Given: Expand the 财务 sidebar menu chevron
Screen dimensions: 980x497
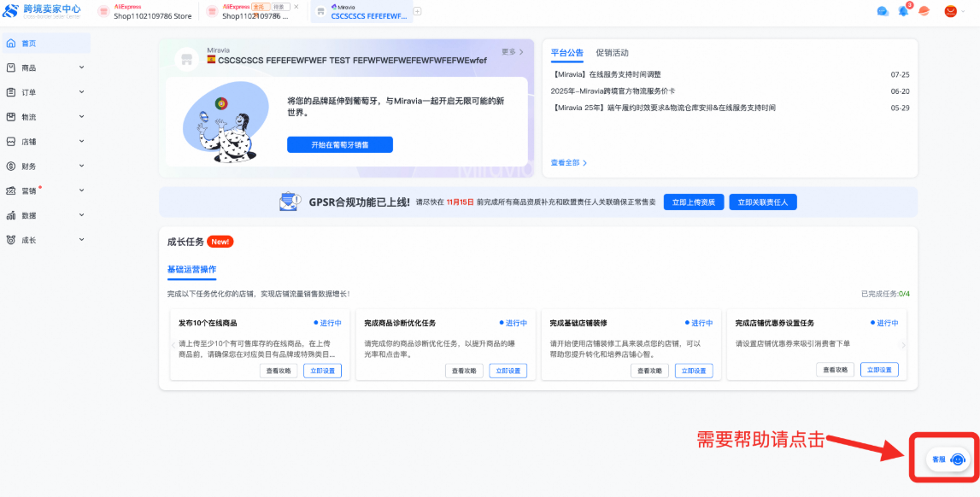Looking at the screenshot, I should click(81, 167).
